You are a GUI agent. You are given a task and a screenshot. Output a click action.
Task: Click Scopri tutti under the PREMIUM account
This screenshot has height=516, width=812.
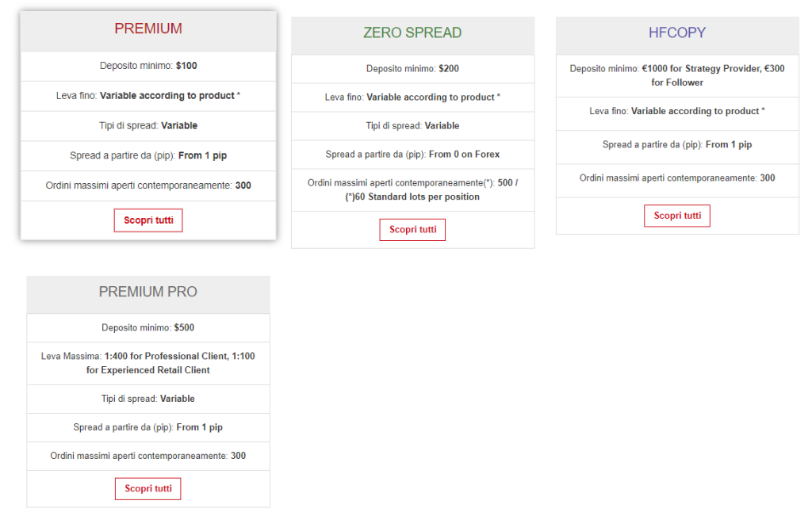148,220
